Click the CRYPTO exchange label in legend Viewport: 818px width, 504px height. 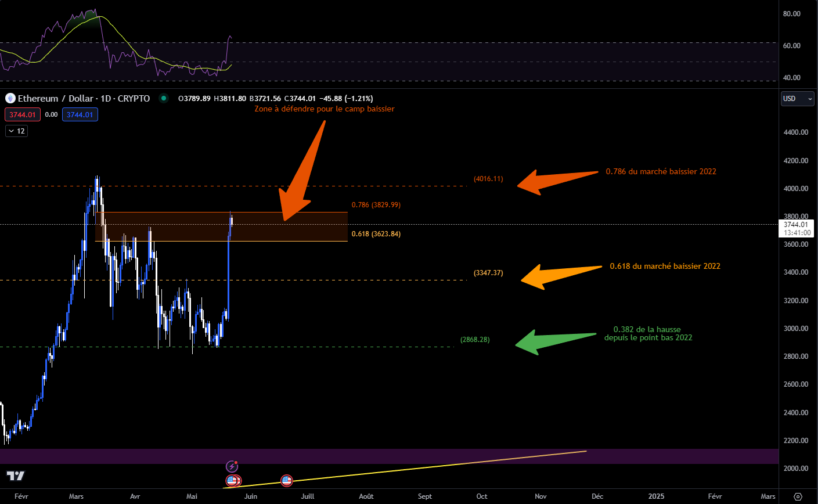tap(134, 99)
